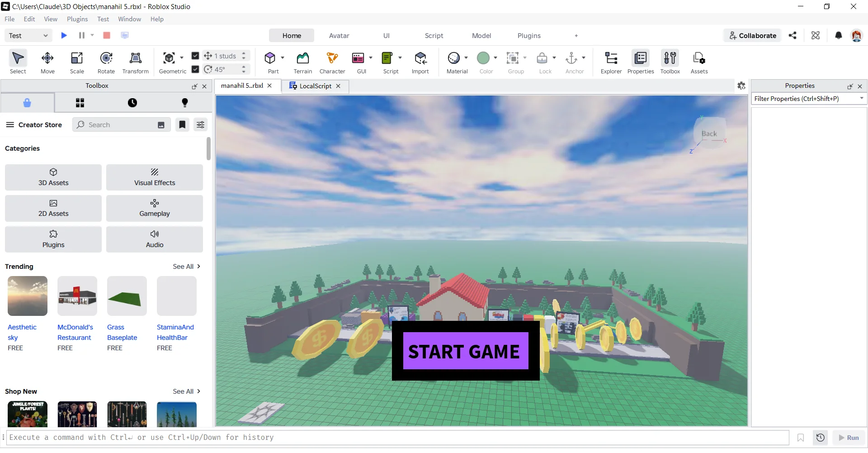The image size is (868, 453).
Task: Click the Collaborate button
Action: (x=753, y=35)
